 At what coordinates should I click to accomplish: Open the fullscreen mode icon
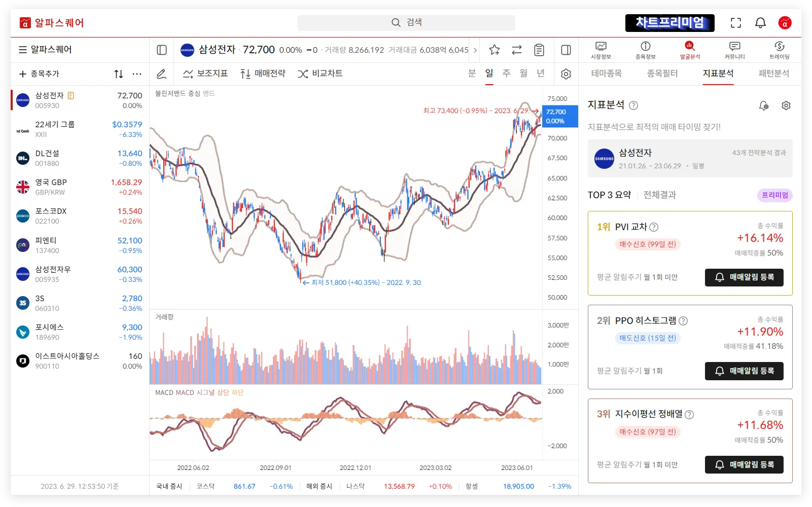(x=736, y=23)
